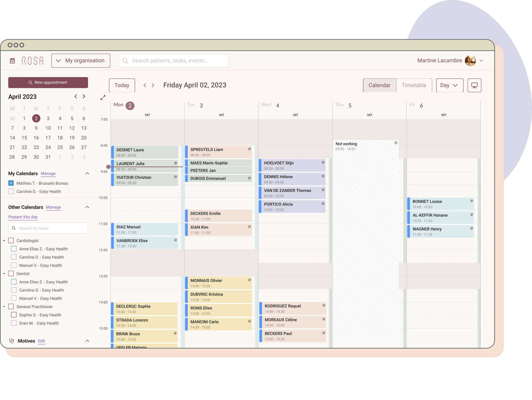532x400 pixels.
Task: Click the split/display screen icon
Action: pos(475,85)
